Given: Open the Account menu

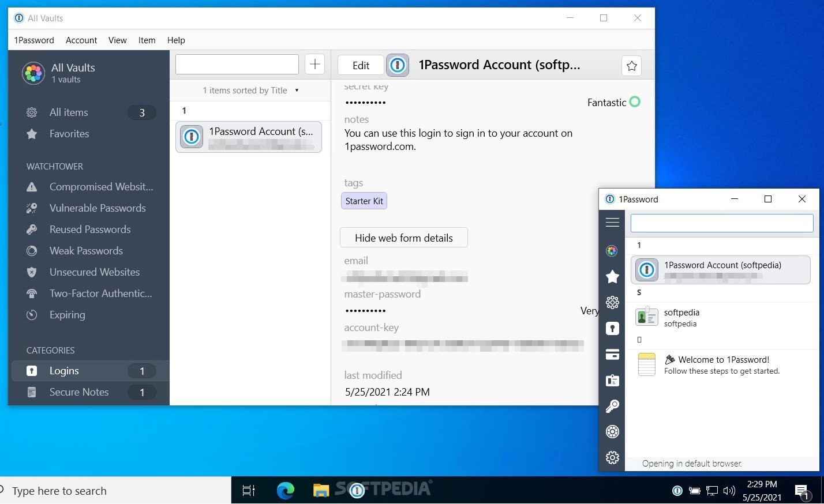Looking at the screenshot, I should click(x=81, y=40).
